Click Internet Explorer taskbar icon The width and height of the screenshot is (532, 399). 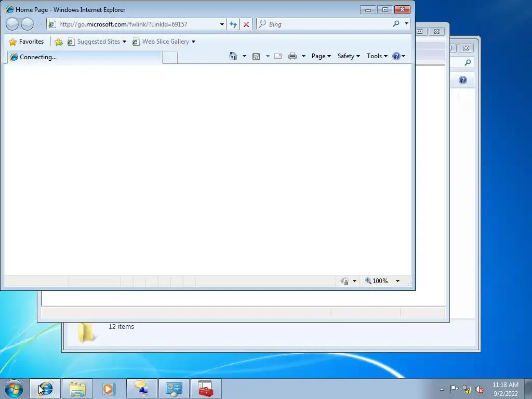[x=46, y=389]
